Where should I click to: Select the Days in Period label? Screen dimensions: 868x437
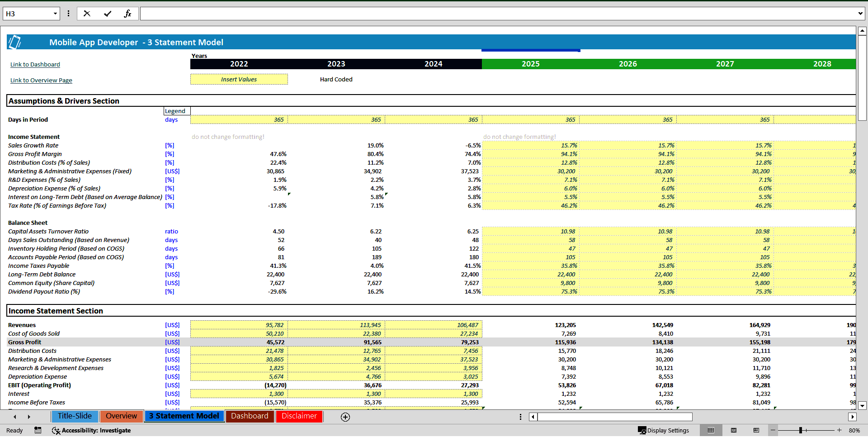tap(28, 119)
